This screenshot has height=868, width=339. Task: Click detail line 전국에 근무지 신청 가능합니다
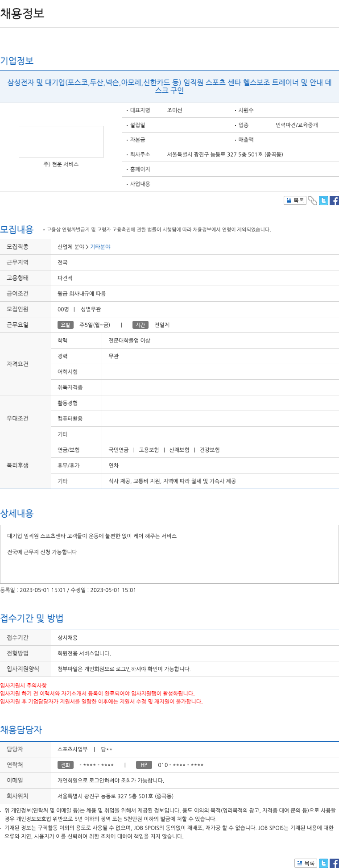point(42,552)
